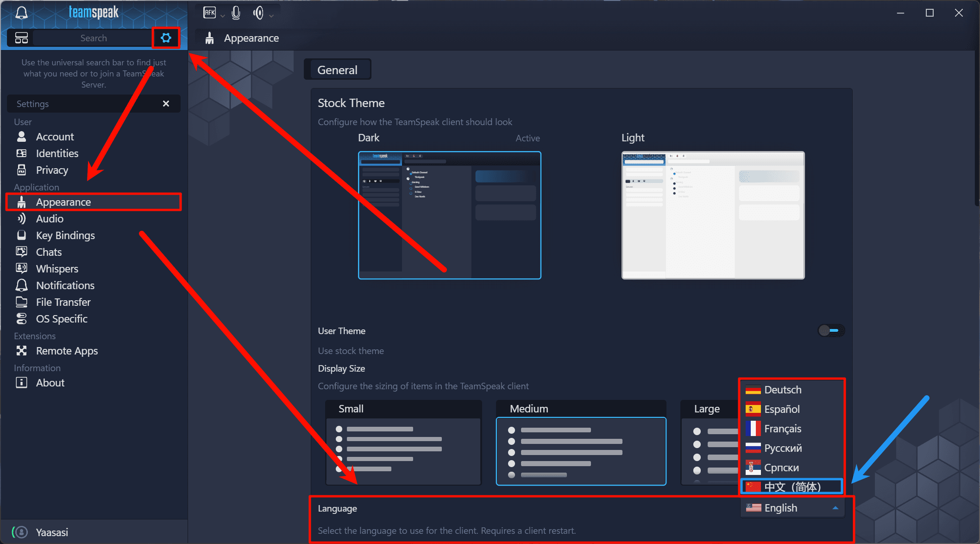Open Notifications settings

click(x=93, y=285)
